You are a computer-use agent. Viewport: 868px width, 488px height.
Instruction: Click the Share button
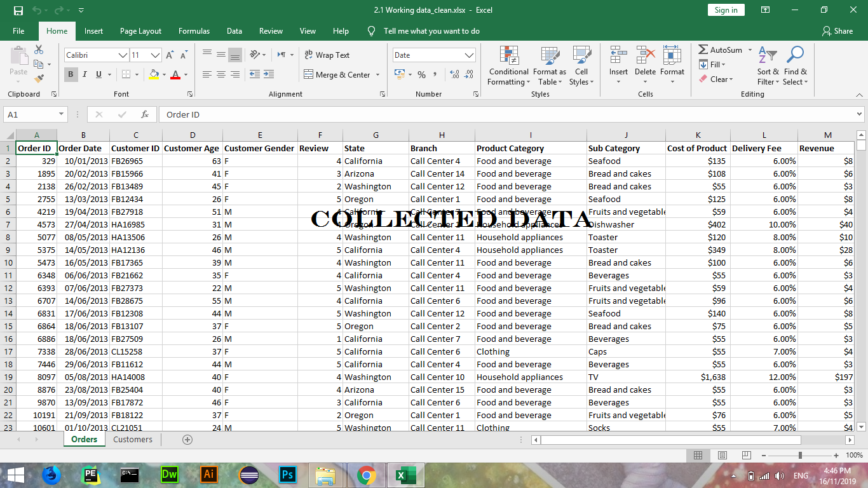tap(837, 31)
